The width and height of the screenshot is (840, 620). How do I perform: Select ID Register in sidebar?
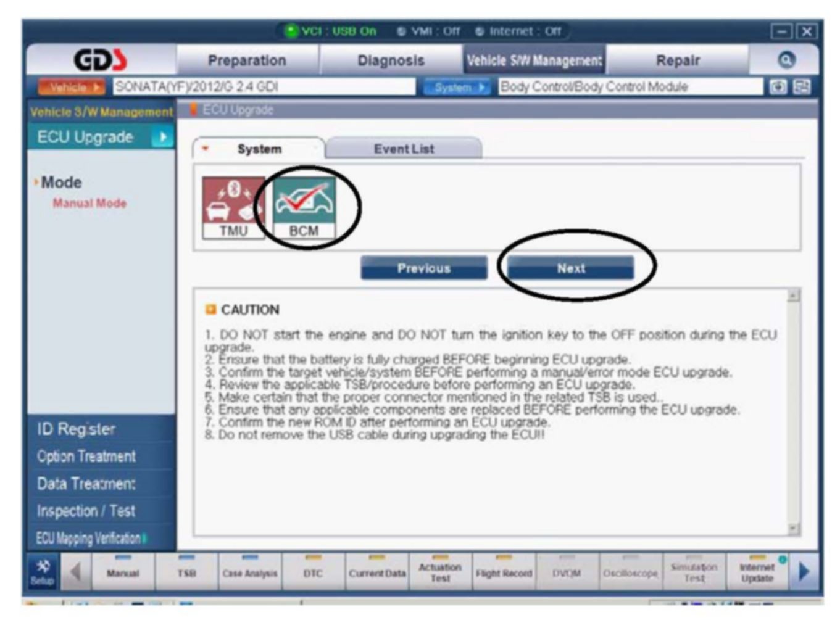76,429
